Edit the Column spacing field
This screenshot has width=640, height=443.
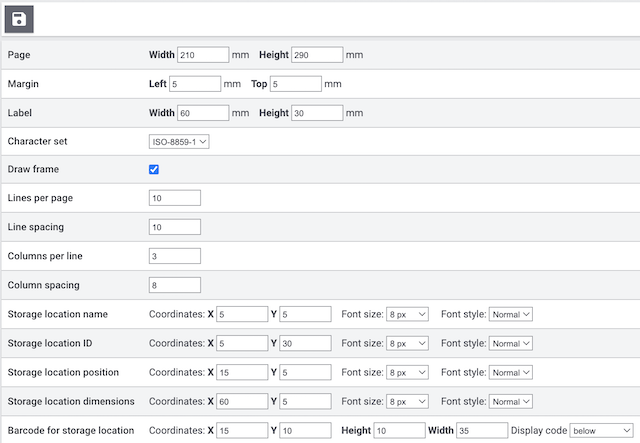point(175,285)
